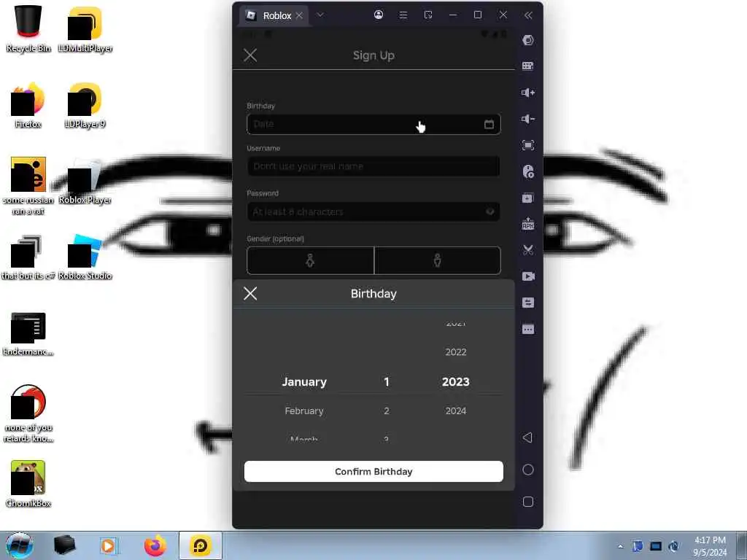Click the scissors screenshot icon
This screenshot has height=560, width=747.
point(528,250)
